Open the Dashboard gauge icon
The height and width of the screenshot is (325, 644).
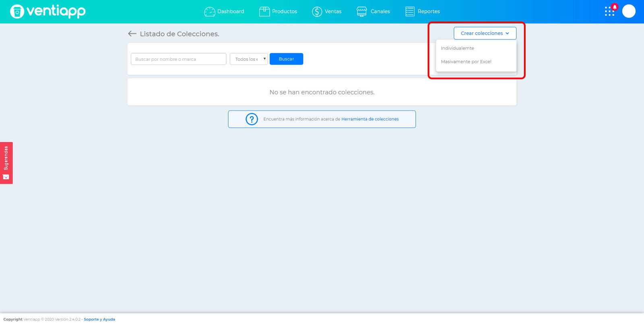point(210,12)
